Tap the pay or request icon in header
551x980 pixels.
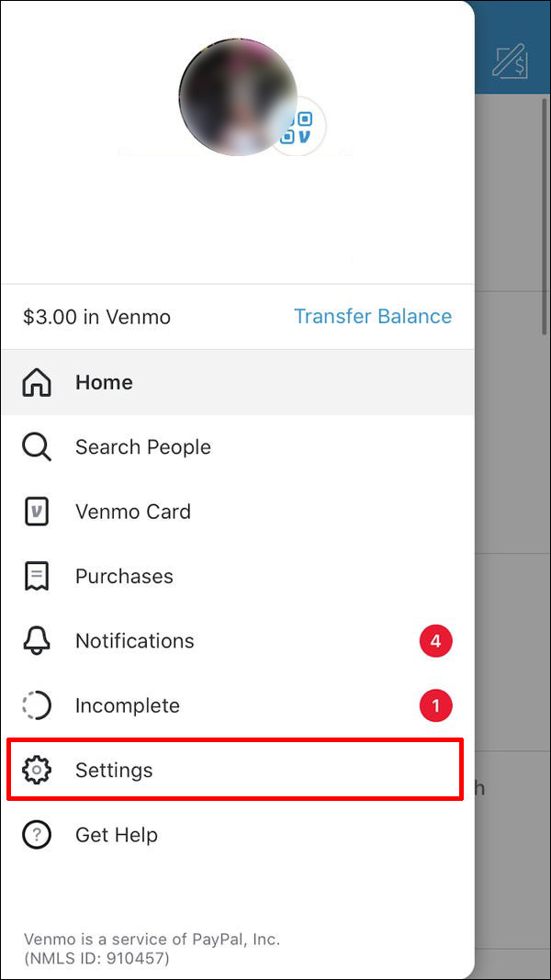[510, 61]
